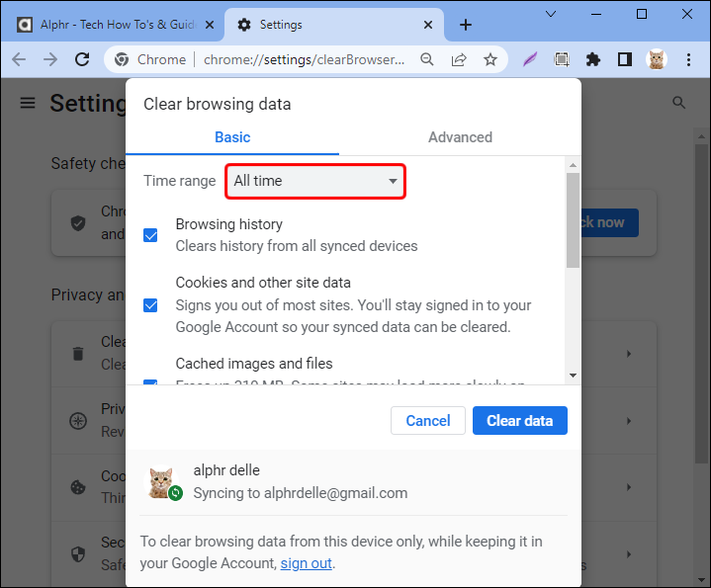Viewport: 711px width, 588px height.
Task: Click the Cancel button
Action: point(428,421)
